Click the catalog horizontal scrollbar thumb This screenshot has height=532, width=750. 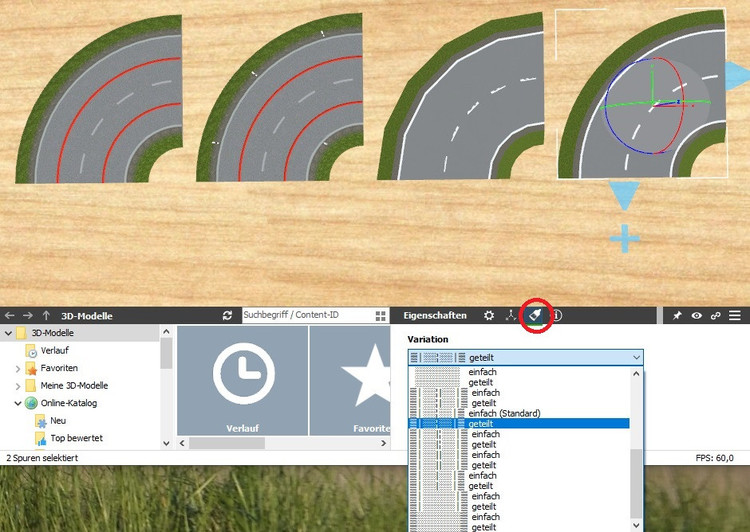coord(227,443)
